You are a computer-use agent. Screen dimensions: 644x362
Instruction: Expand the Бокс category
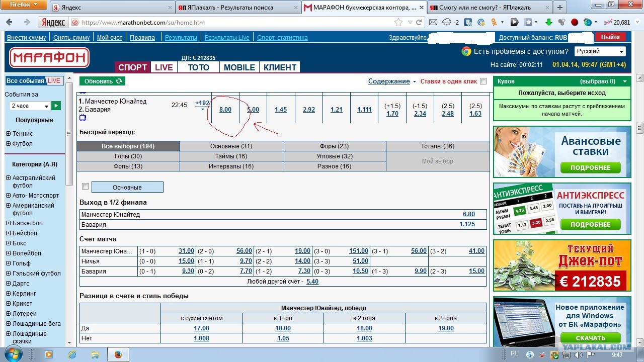[8, 243]
